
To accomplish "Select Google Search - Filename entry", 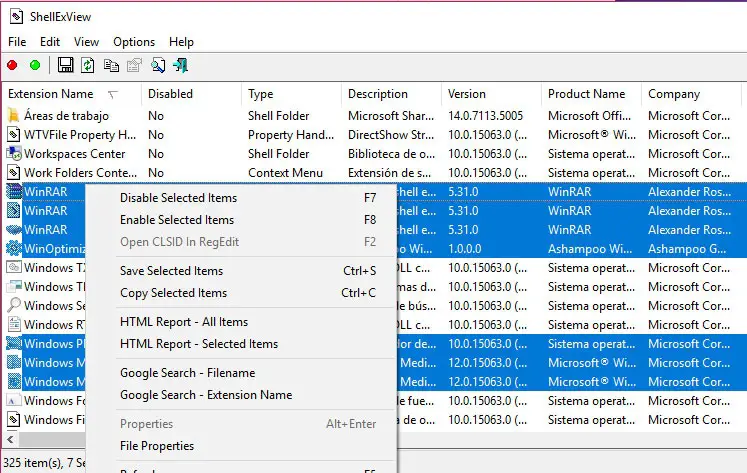I will tap(187, 373).
